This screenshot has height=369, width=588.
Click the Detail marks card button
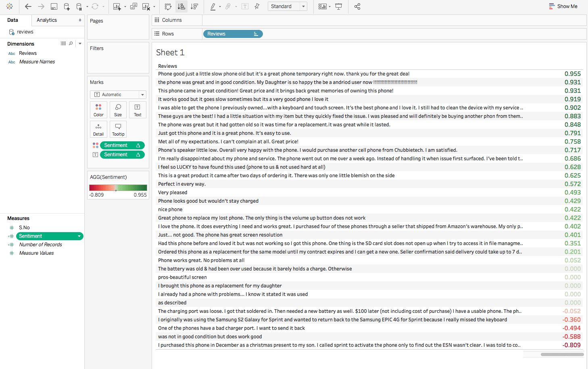click(98, 129)
